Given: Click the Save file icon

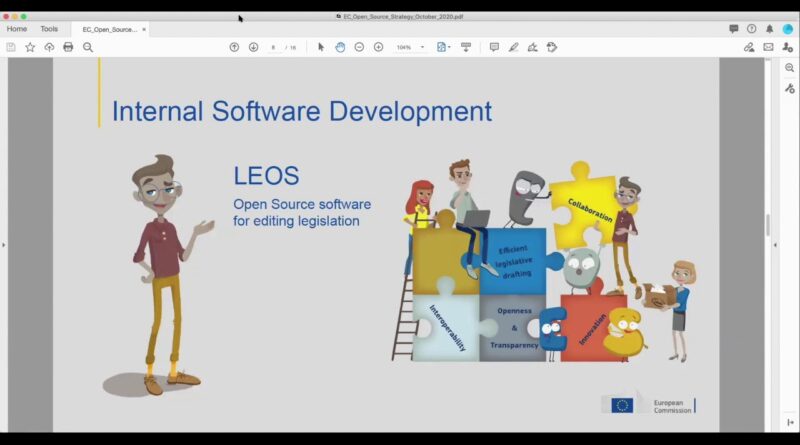Looking at the screenshot, I should click(11, 47).
